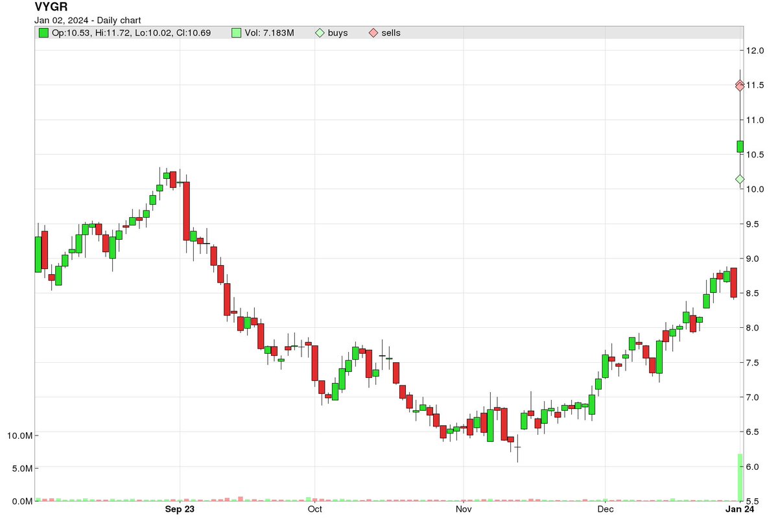Click the VYGR ticker title
This screenshot has width=778, height=532.
point(51,8)
